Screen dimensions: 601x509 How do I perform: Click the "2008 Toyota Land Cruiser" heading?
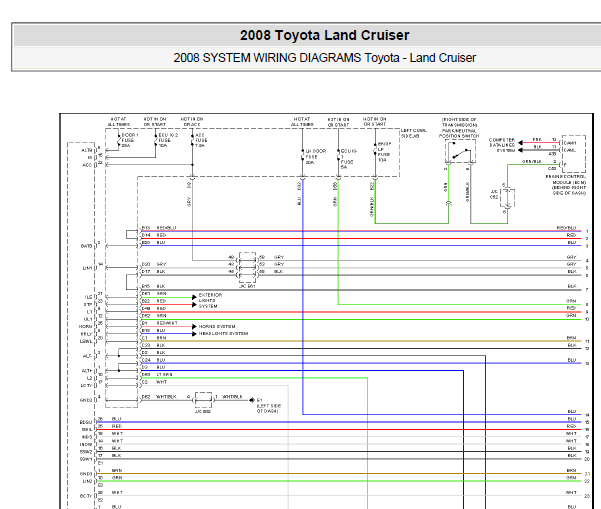tap(324, 35)
